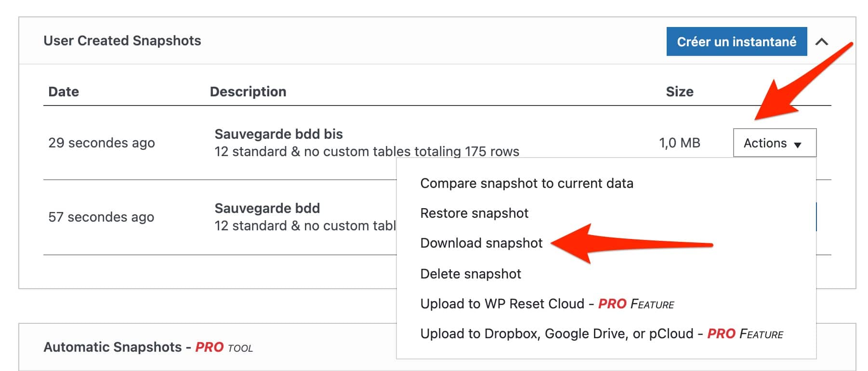Click the 57 secondes ago timestamp
The height and width of the screenshot is (371, 868).
pos(101,217)
